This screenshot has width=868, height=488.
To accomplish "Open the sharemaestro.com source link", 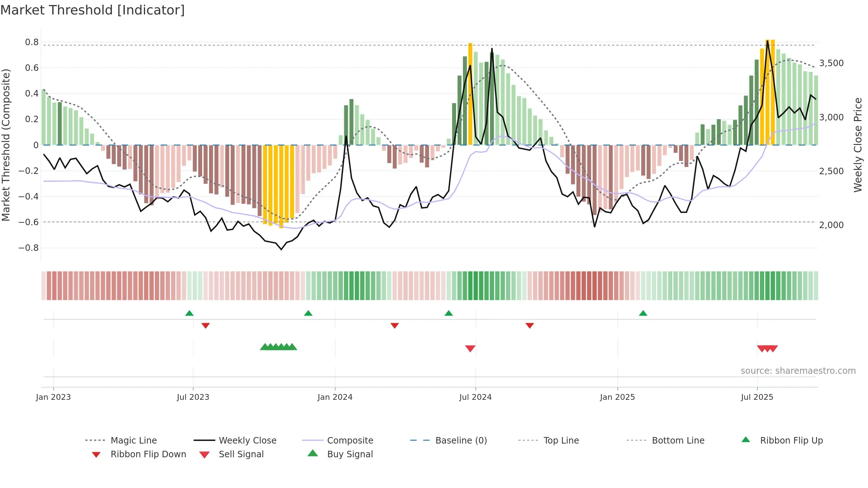I will tap(798, 371).
